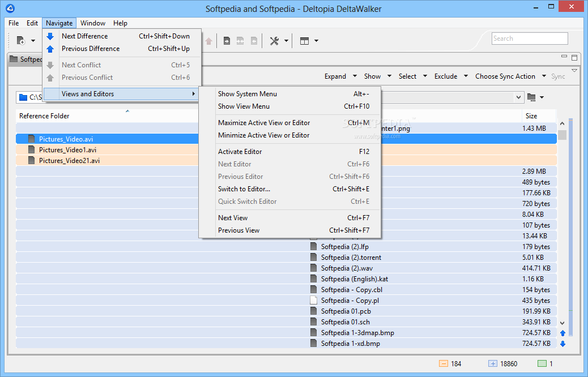Click the scrollbar up arrow of file list

click(x=562, y=123)
